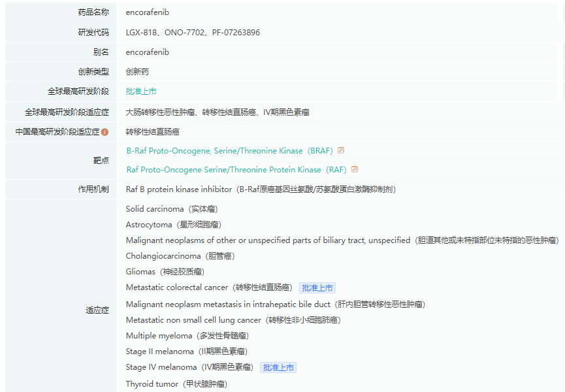Click the Metastatic colorectal cancer indication text
This screenshot has width=565, height=392.
[x=209, y=287]
